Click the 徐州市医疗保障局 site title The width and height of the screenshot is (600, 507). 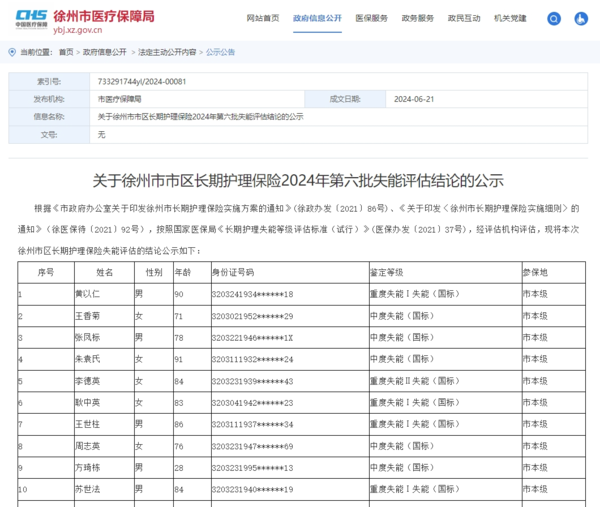[104, 16]
